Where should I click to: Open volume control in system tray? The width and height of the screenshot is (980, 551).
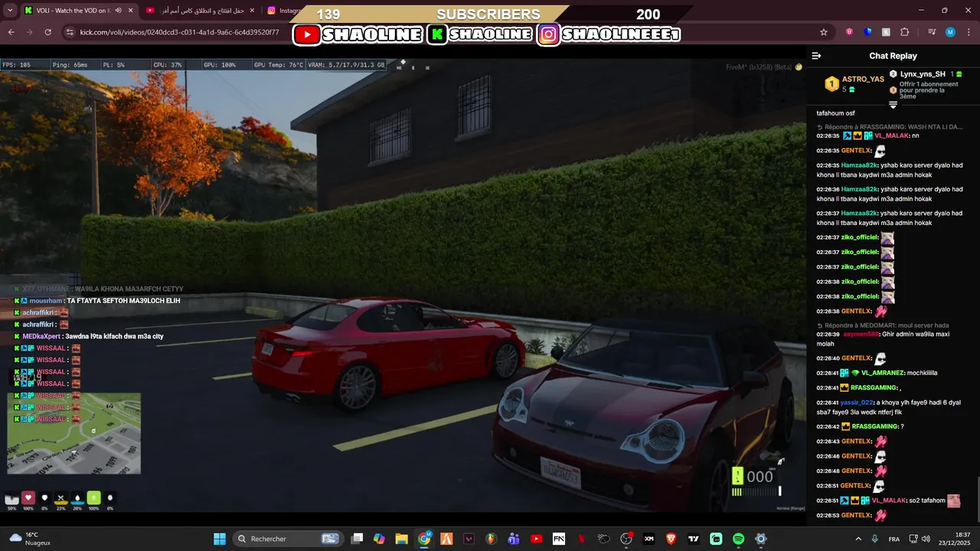click(926, 539)
